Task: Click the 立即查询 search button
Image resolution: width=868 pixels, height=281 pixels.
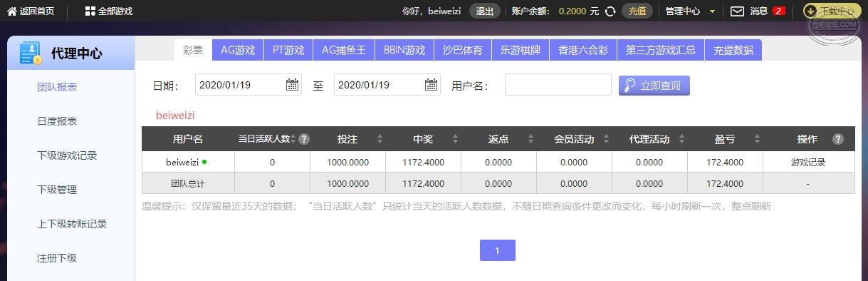Action: click(x=654, y=86)
